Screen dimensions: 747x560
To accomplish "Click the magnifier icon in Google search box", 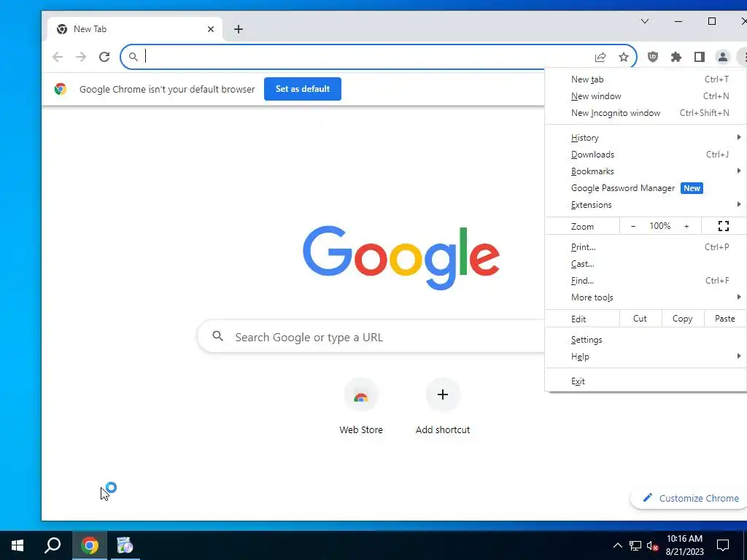I will click(x=217, y=336).
